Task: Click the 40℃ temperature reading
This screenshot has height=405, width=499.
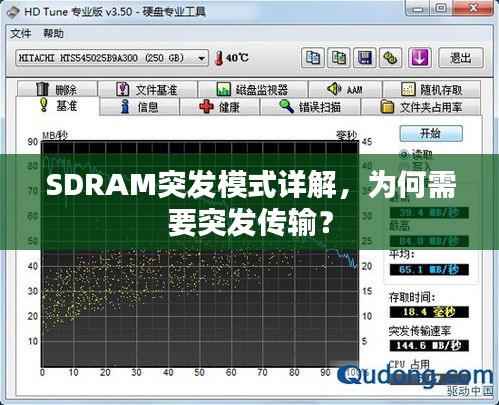Action: tap(237, 58)
